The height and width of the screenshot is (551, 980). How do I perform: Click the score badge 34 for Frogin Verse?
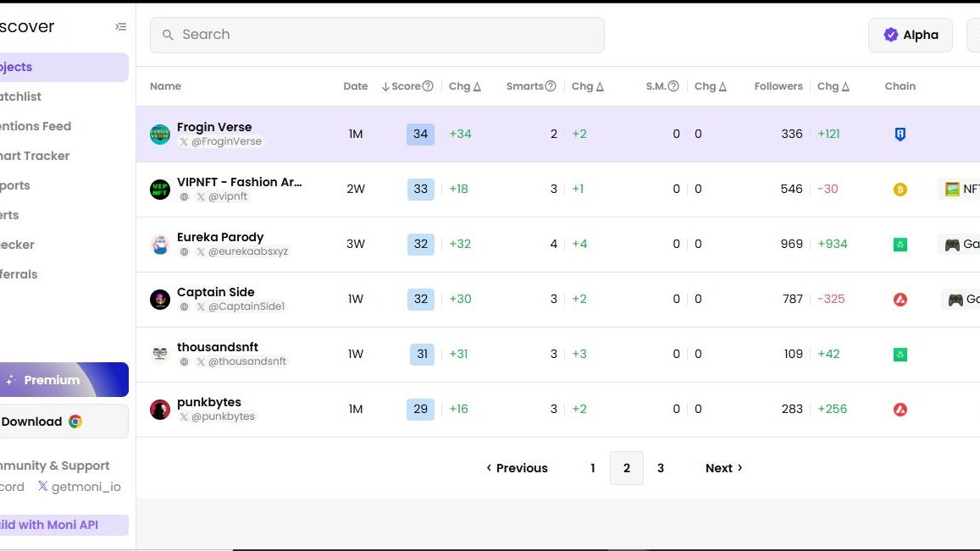(421, 135)
